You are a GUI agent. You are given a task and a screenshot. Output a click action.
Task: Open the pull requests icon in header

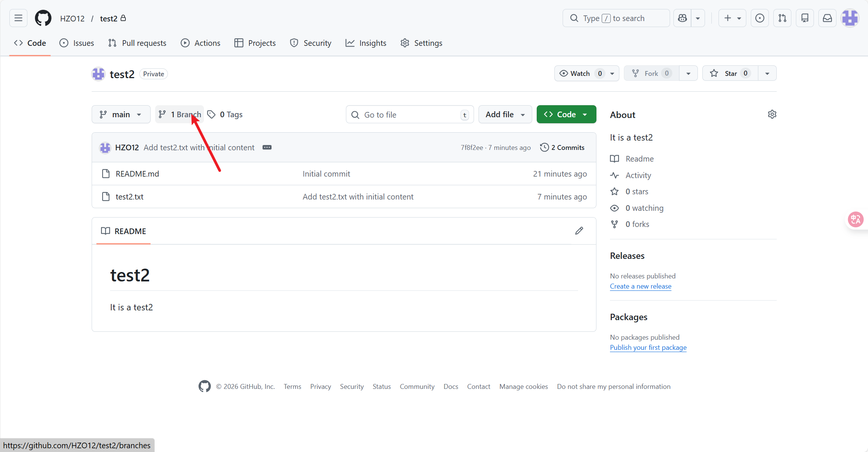pos(782,18)
